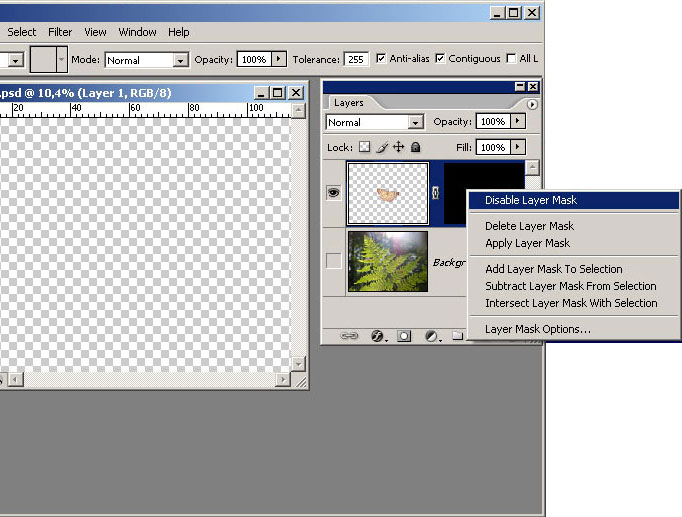The image size is (682, 517).
Task: Click the new layer group folder icon
Action: [458, 336]
